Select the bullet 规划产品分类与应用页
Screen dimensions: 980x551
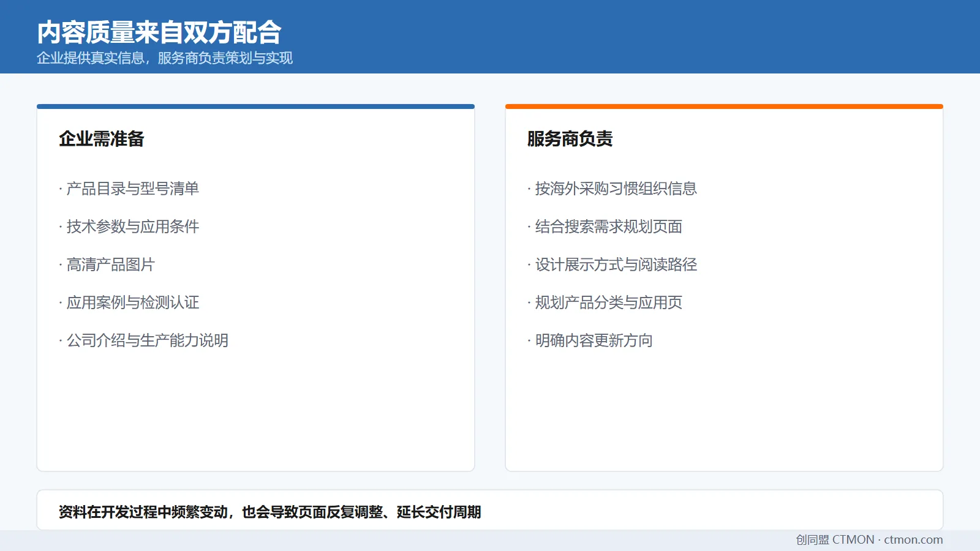click(x=605, y=302)
